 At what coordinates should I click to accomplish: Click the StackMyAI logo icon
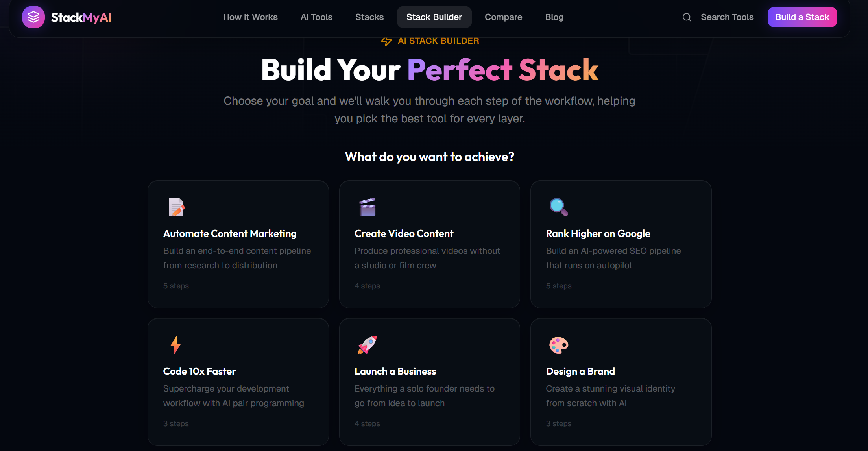point(33,17)
